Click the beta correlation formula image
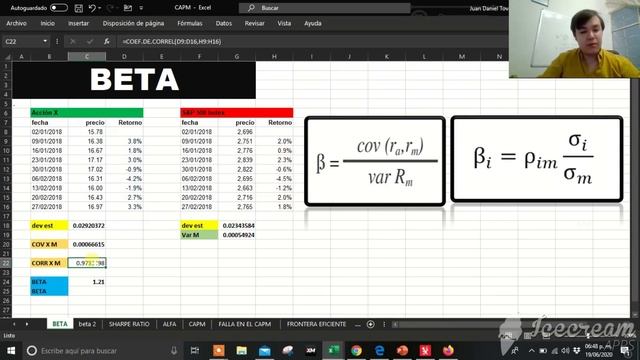 pyautogui.click(x=536, y=159)
